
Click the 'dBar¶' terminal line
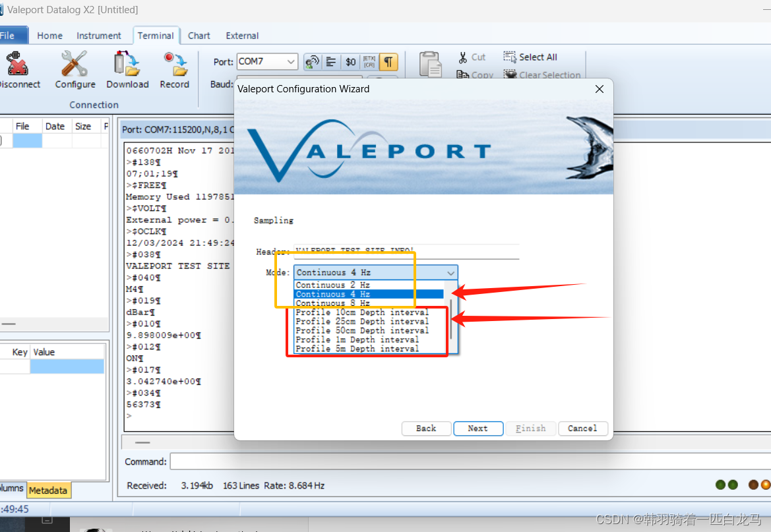pos(140,312)
